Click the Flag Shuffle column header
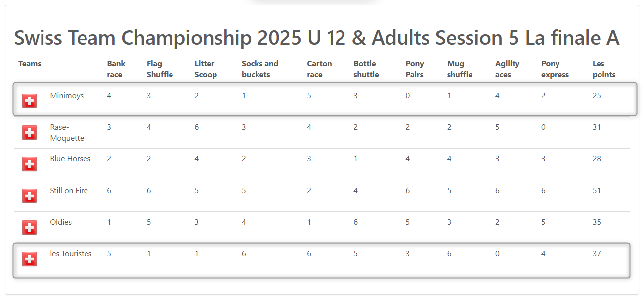The image size is (644, 298). coord(160,69)
